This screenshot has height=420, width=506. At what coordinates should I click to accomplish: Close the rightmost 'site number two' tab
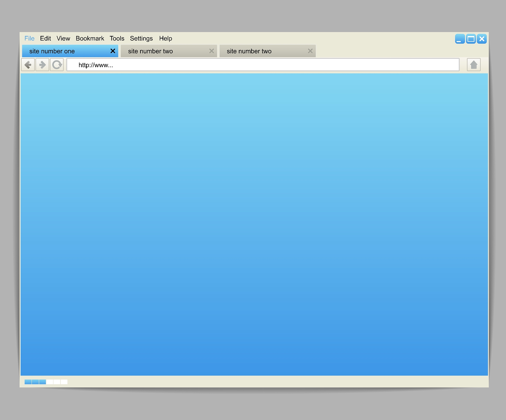point(310,51)
